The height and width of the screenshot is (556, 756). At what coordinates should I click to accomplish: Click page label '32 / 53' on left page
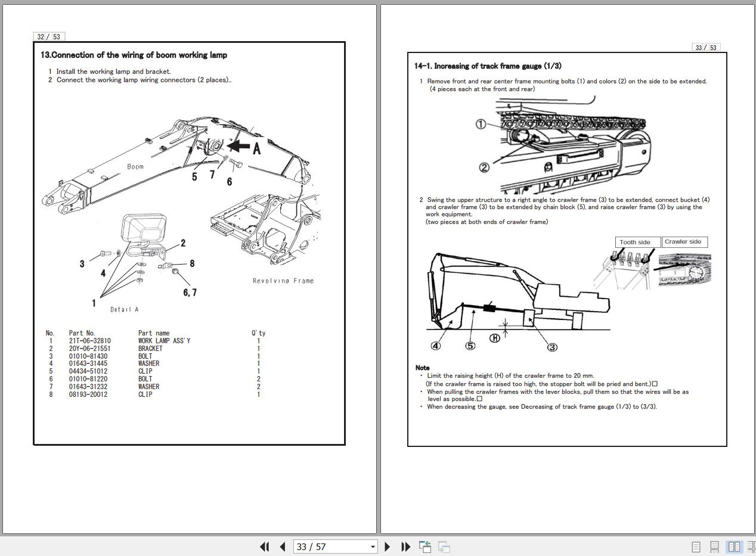tap(49, 36)
